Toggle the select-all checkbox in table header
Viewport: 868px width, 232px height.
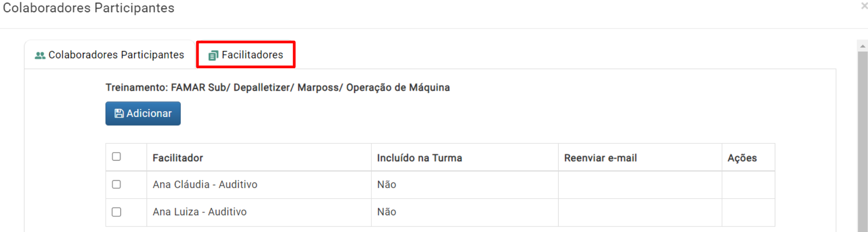[116, 157]
